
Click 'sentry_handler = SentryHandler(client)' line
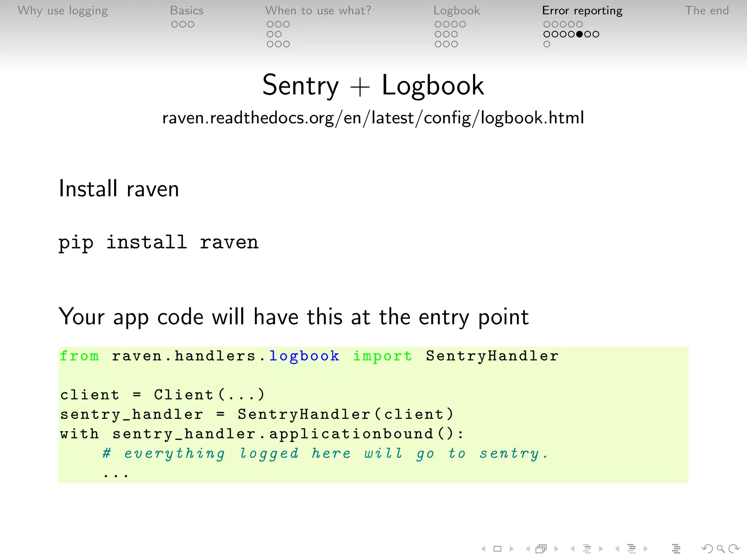coord(257,415)
